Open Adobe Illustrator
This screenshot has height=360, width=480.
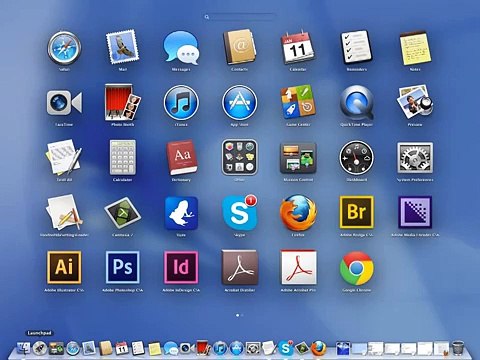(x=64, y=268)
